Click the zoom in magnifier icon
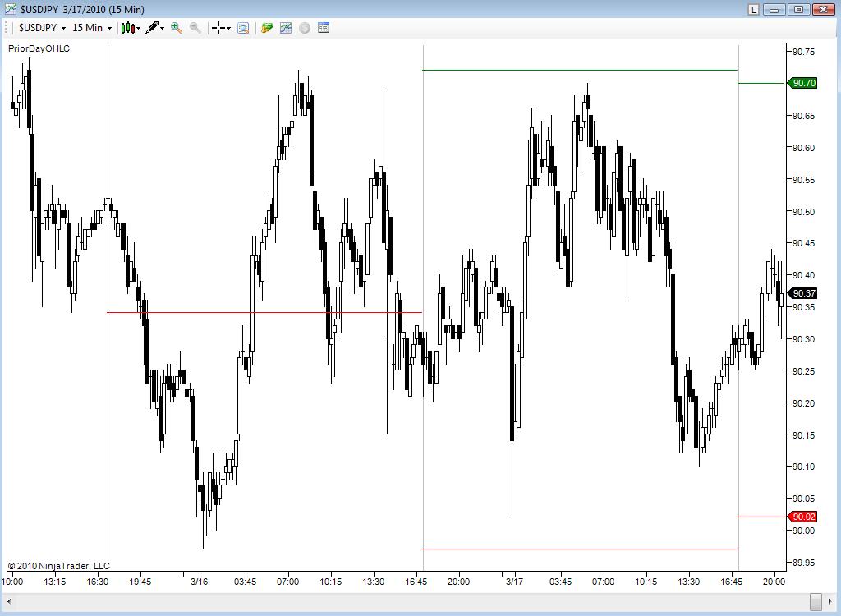 pyautogui.click(x=177, y=28)
